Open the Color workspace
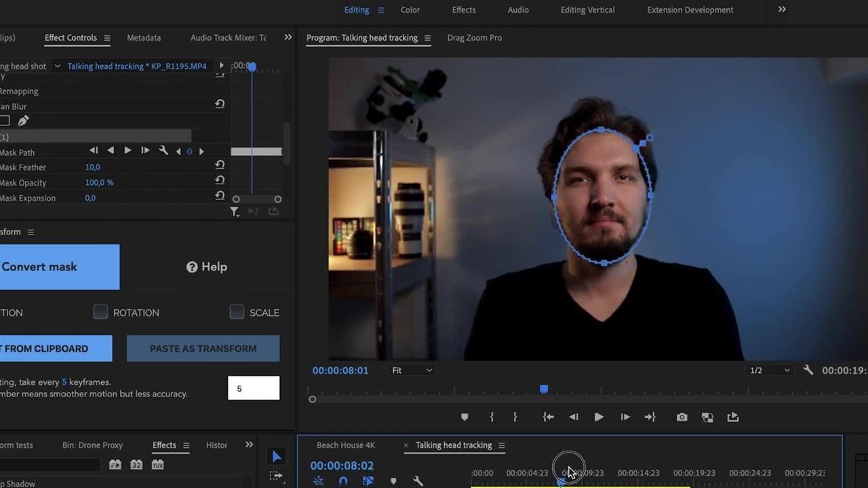The width and height of the screenshot is (868, 488). [x=410, y=9]
